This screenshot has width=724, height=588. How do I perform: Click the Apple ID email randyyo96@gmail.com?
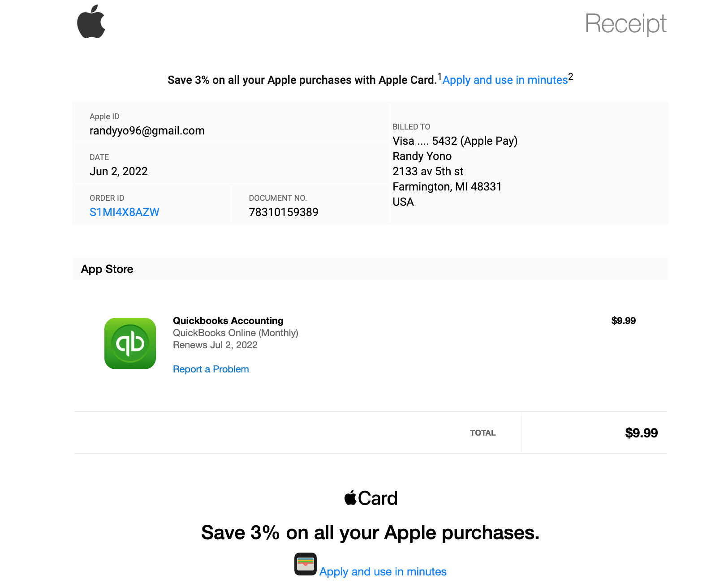[147, 131]
